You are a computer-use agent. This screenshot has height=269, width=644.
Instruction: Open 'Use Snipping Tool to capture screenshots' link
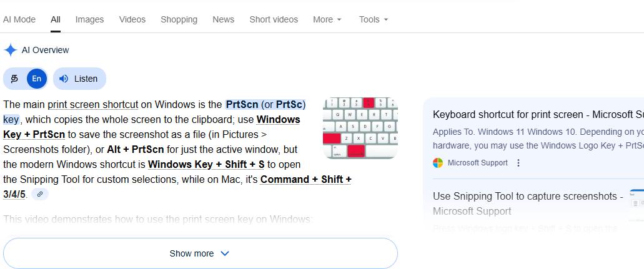point(528,197)
